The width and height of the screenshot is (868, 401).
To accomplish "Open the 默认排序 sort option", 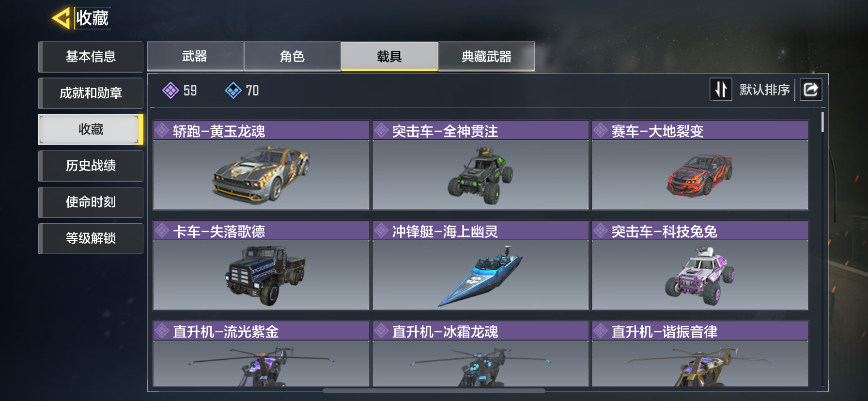I will [x=764, y=90].
